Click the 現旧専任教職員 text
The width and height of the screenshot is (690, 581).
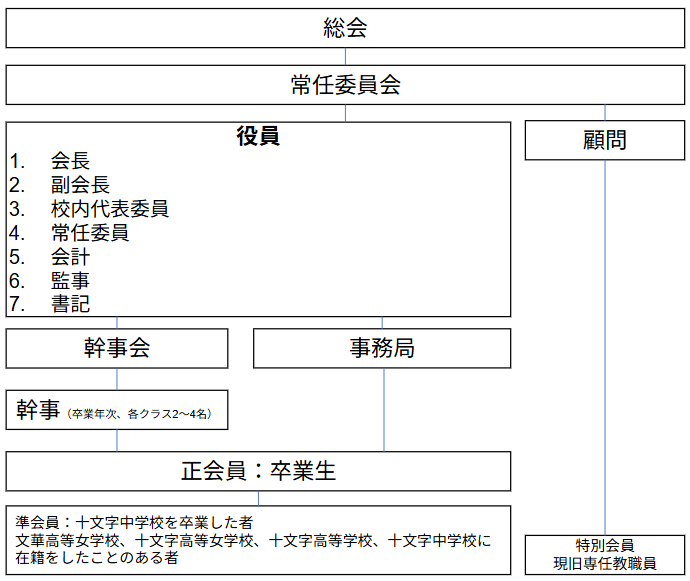coord(605,564)
